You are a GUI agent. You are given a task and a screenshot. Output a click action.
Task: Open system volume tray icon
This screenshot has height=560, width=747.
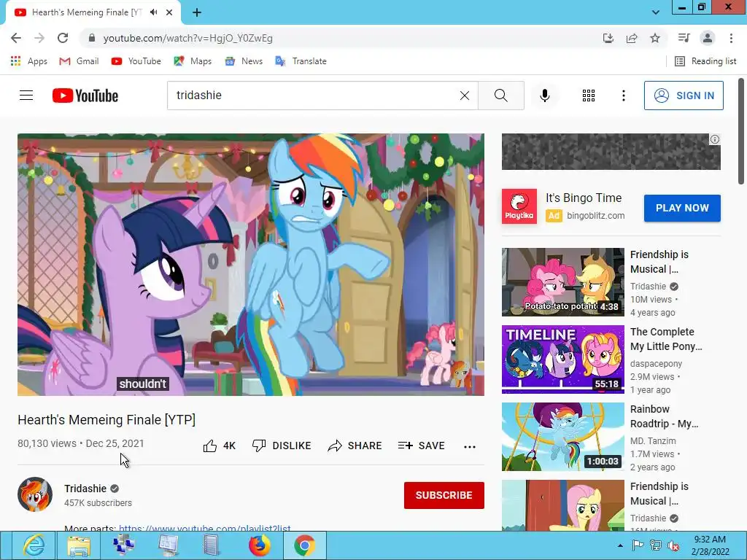click(673, 545)
